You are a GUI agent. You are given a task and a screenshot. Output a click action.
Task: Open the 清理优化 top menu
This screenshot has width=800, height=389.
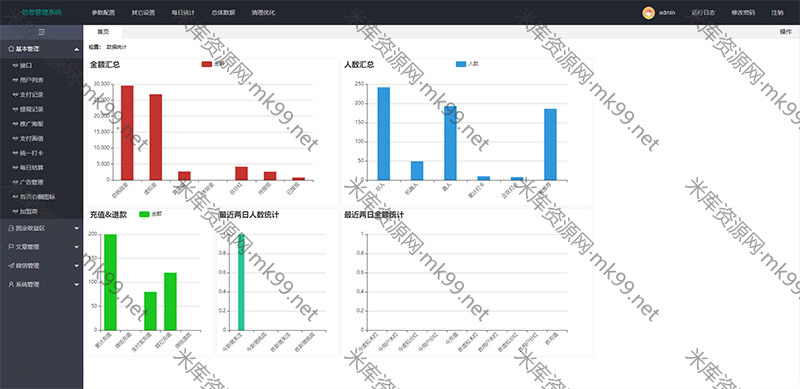coord(263,13)
